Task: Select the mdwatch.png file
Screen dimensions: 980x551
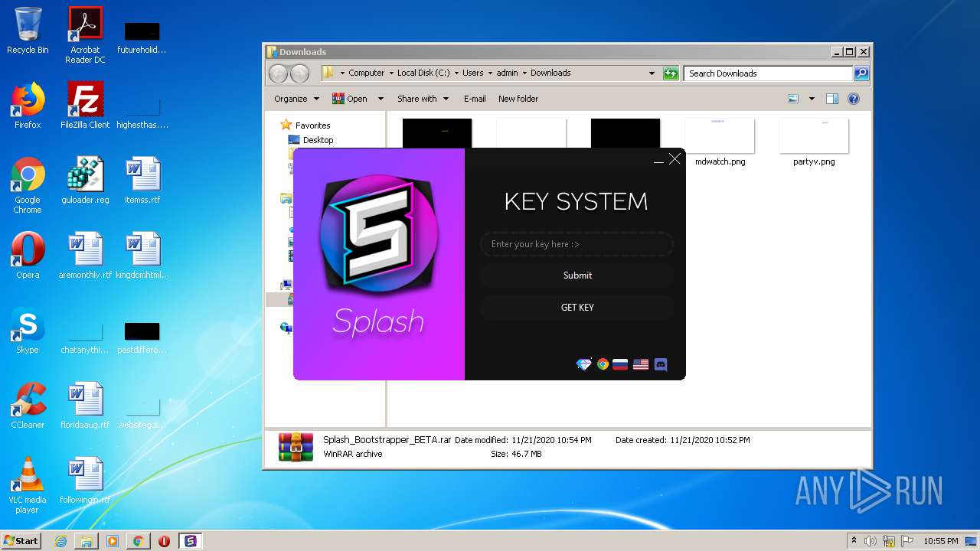Action: click(x=720, y=142)
